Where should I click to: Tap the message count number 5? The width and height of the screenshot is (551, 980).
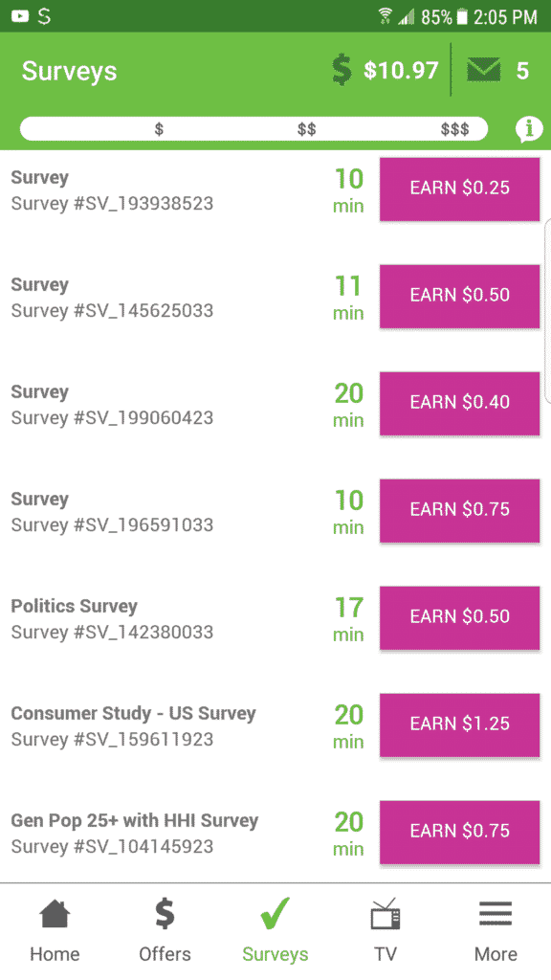(522, 71)
